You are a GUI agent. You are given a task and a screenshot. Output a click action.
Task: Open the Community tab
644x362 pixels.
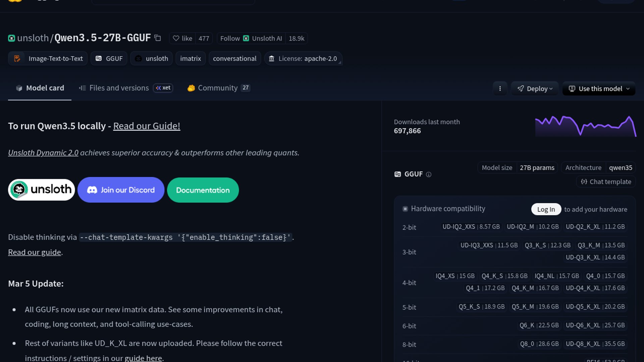click(x=217, y=88)
